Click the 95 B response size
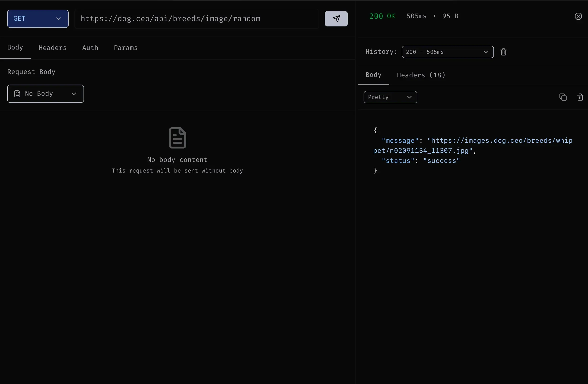588x384 pixels. tap(450, 16)
